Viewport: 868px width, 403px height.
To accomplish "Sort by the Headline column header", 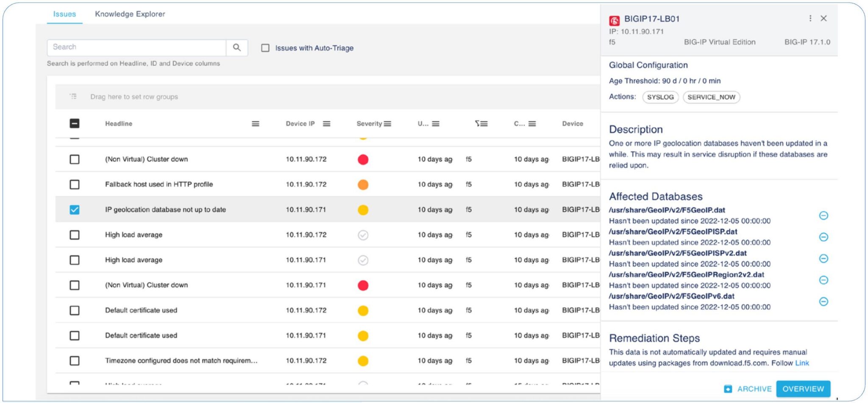I will (x=119, y=124).
